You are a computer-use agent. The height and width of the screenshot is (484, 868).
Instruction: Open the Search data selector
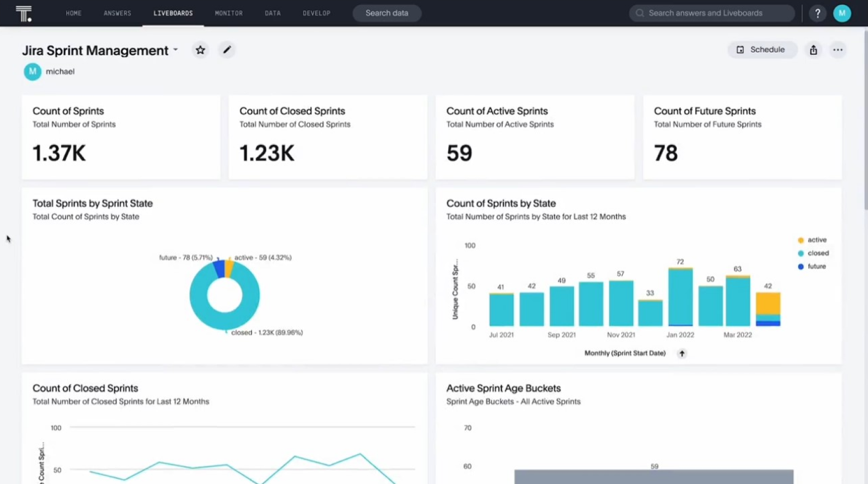387,13
